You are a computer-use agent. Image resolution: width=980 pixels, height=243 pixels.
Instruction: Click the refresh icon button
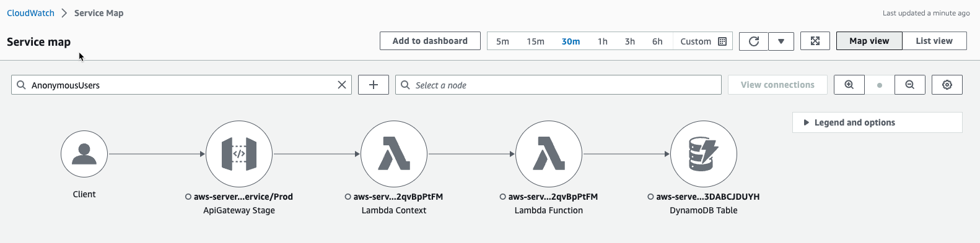tap(754, 41)
